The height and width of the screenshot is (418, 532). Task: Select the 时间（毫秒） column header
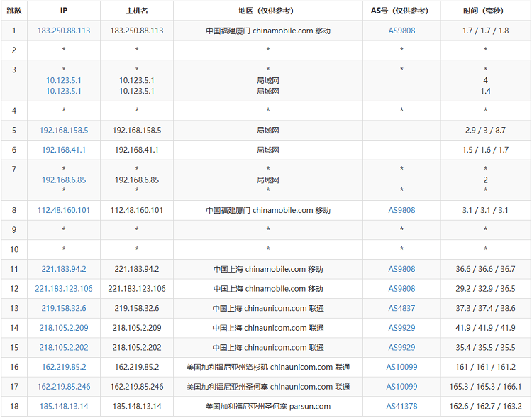pyautogui.click(x=485, y=11)
